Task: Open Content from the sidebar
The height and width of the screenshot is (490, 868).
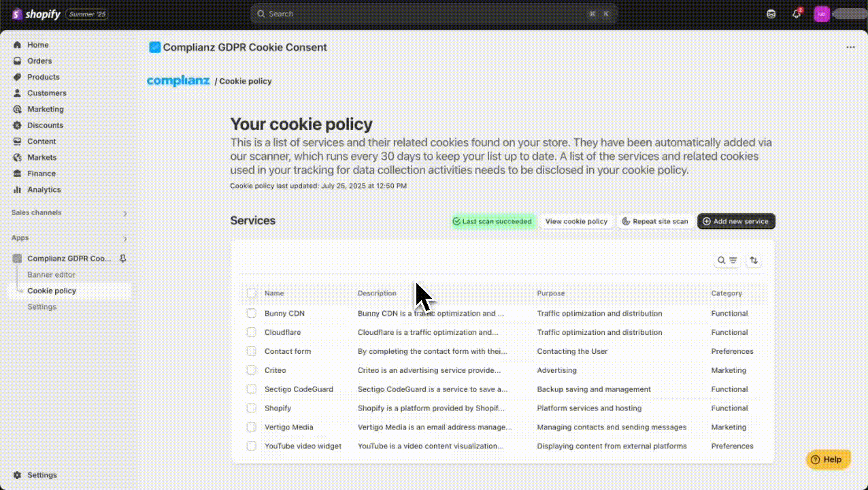Action: [41, 142]
